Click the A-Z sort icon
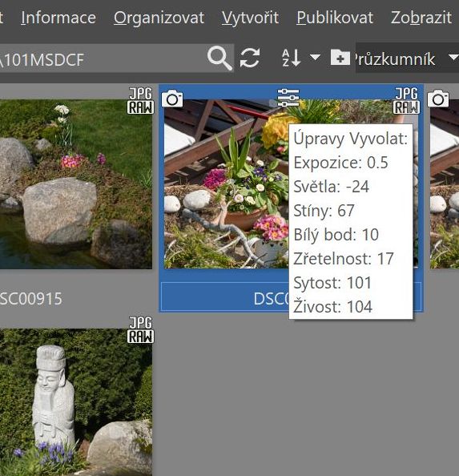The height and width of the screenshot is (476, 459). pos(292,58)
